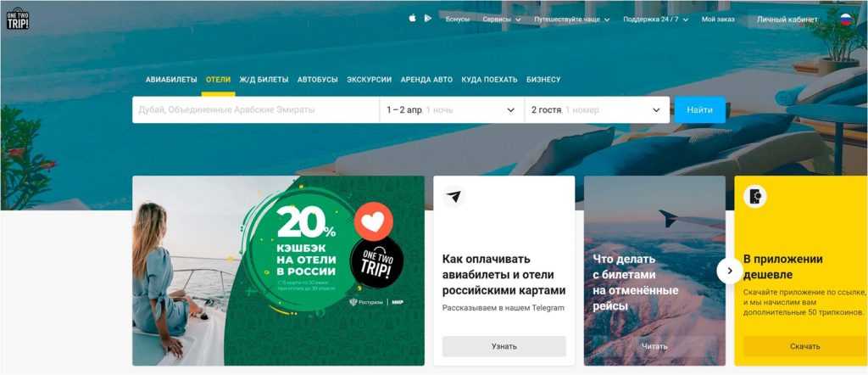The image size is (868, 375).
Task: Click the OneTwoTrip logo icon
Action: (18, 19)
